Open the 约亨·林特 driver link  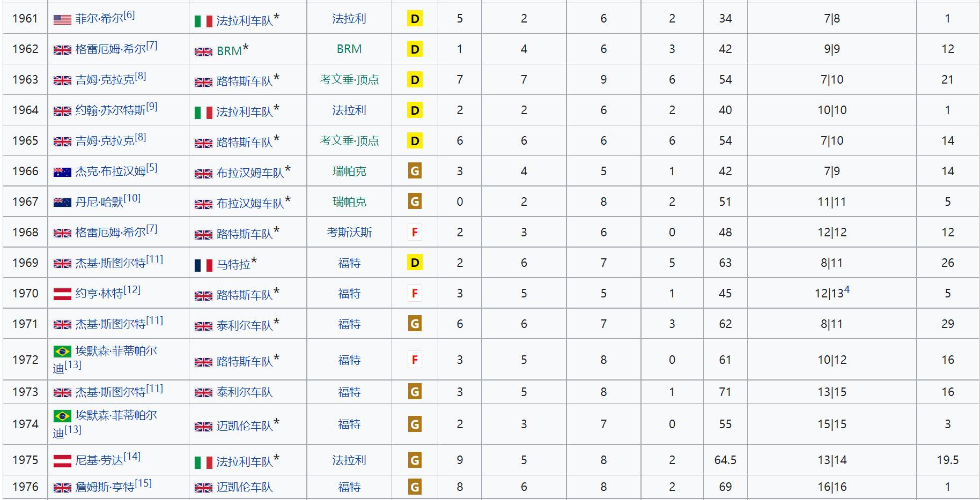(x=99, y=294)
